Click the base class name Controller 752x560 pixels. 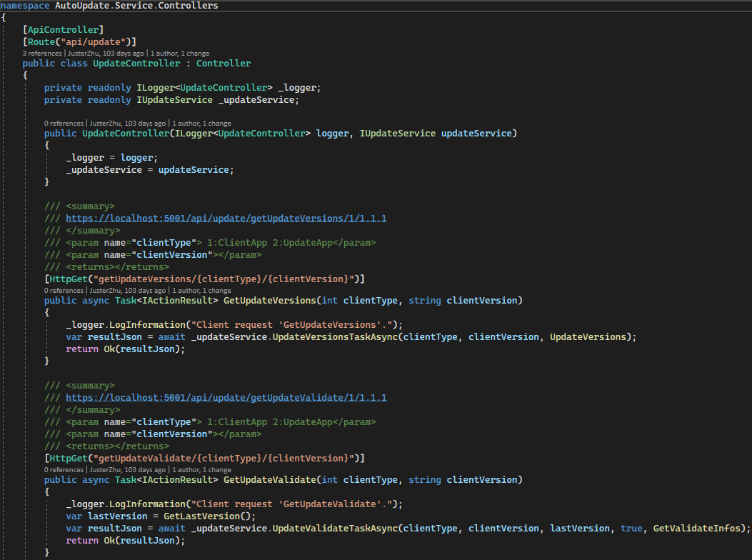(x=224, y=64)
